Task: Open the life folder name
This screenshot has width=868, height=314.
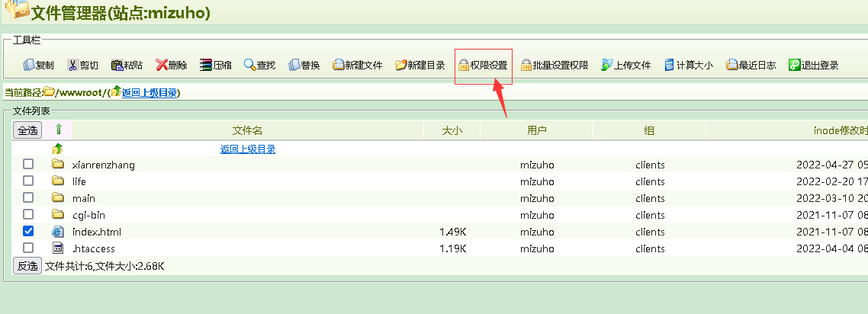Action: 79,181
